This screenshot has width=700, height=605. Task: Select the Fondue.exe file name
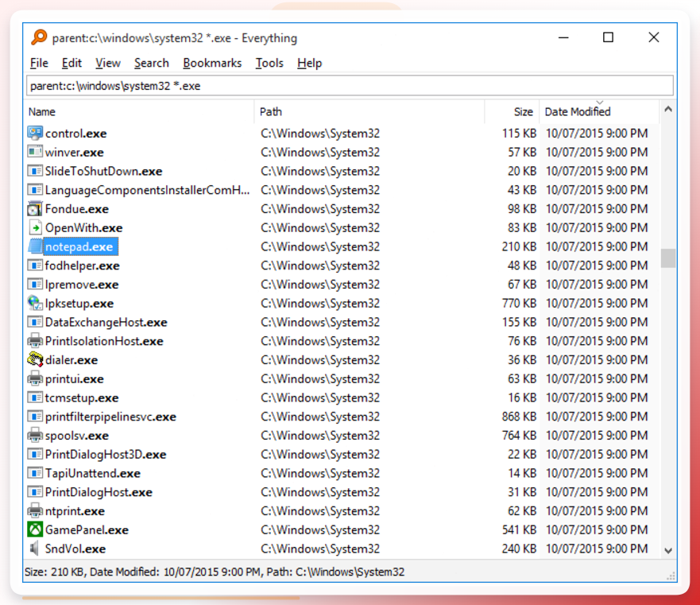coord(77,208)
